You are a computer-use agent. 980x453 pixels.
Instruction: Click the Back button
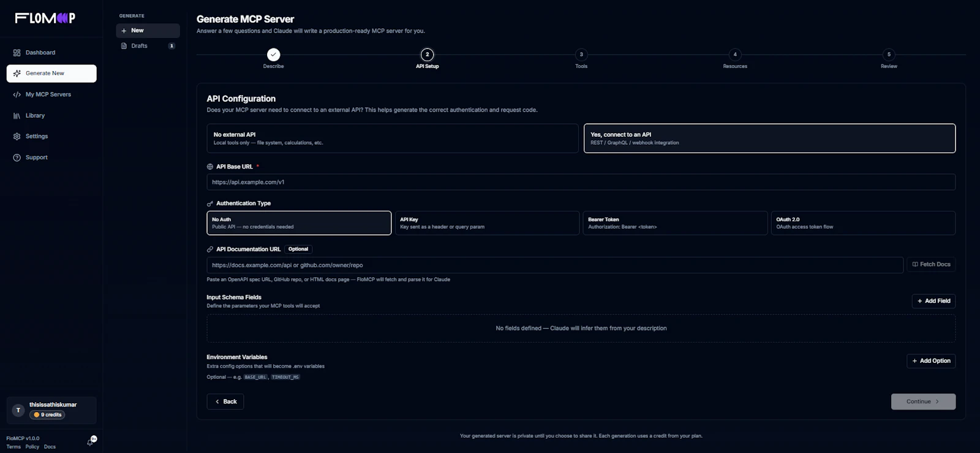click(225, 402)
